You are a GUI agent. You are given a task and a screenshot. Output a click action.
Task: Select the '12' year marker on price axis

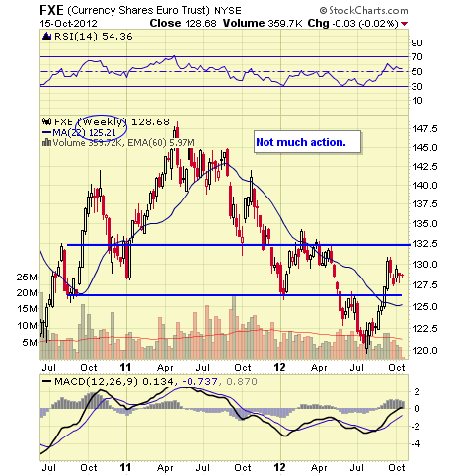280,367
